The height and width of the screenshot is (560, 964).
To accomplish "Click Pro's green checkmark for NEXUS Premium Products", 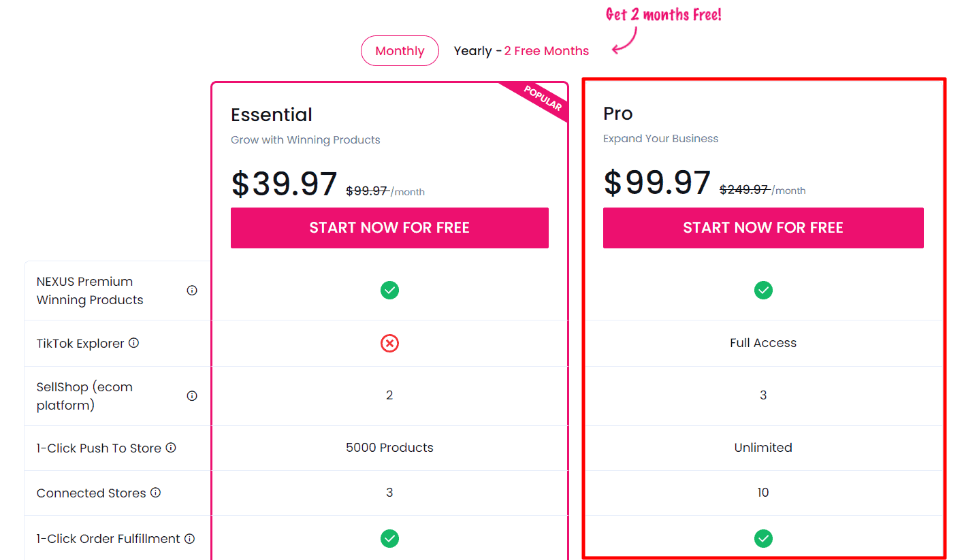I will [x=763, y=290].
